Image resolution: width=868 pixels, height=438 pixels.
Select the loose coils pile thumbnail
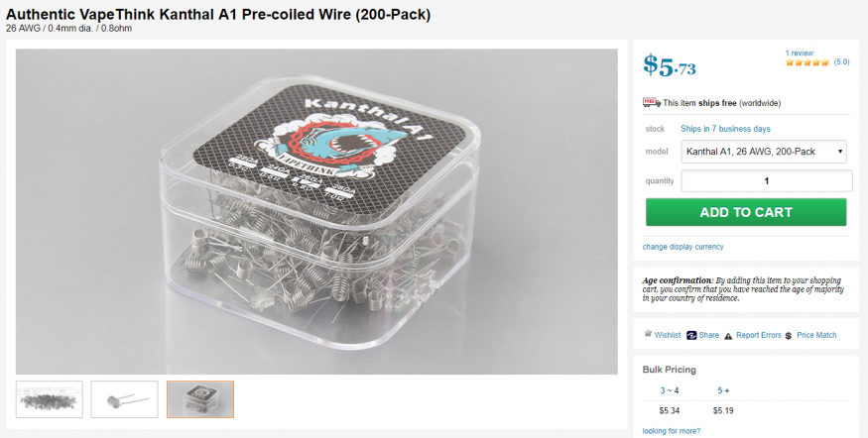coord(50,399)
